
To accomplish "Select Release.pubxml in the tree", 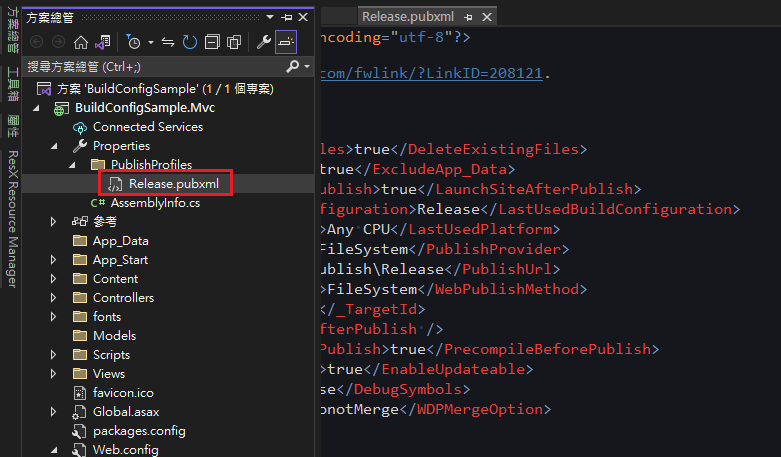I will tap(173, 184).
